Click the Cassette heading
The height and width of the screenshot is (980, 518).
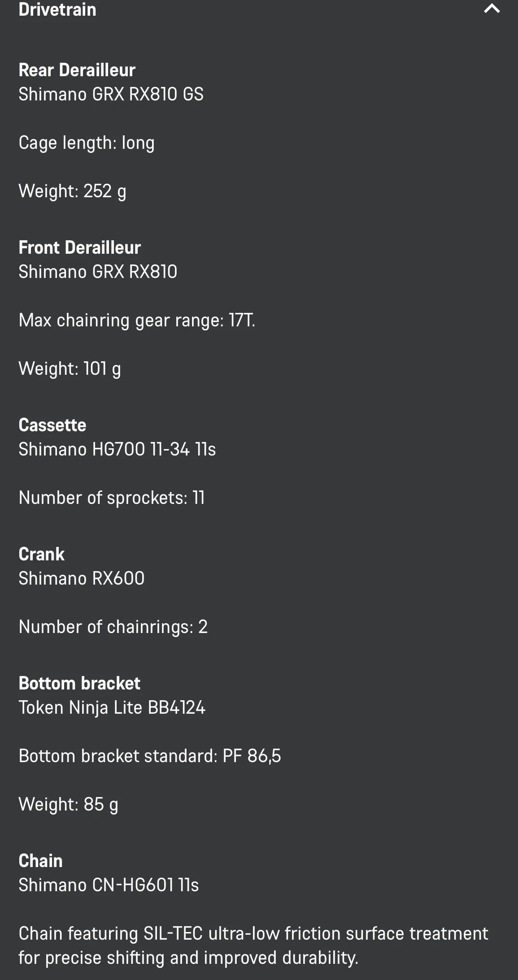[x=52, y=425]
